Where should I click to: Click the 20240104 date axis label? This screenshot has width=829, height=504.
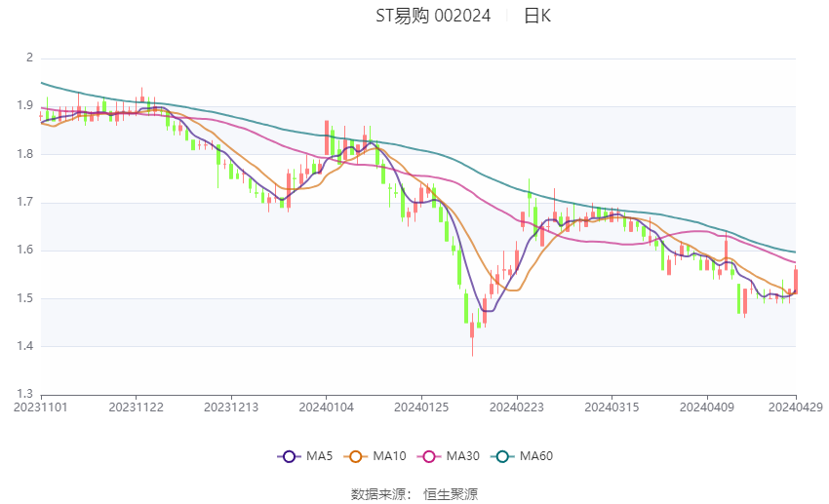click(326, 407)
